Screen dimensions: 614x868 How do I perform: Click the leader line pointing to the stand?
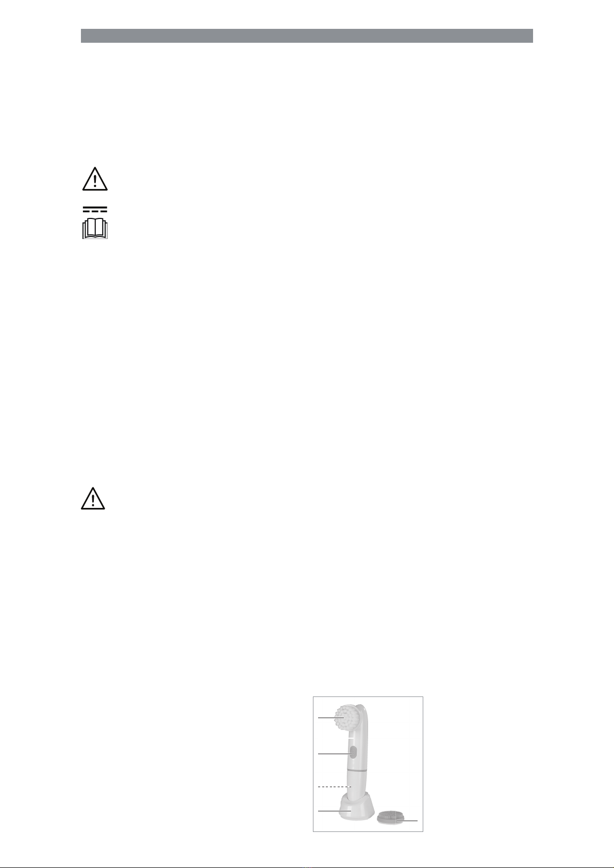(x=335, y=811)
